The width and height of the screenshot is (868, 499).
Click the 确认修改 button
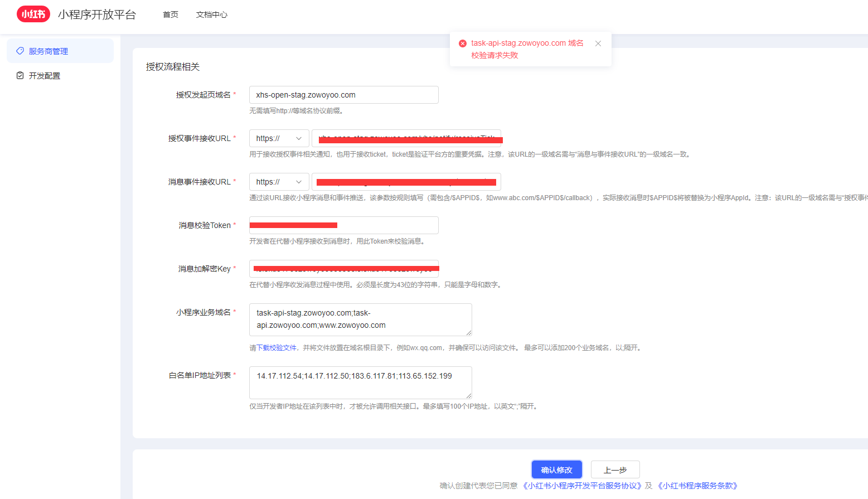[556, 469]
